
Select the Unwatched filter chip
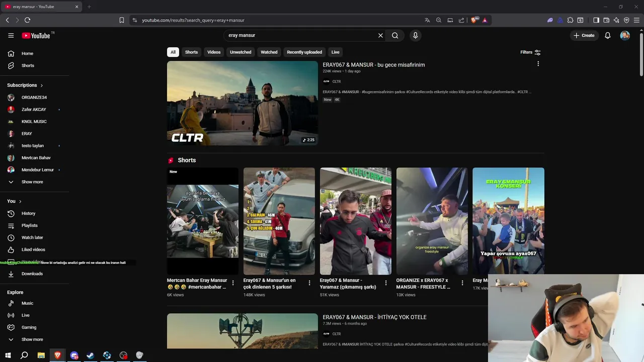tap(240, 52)
